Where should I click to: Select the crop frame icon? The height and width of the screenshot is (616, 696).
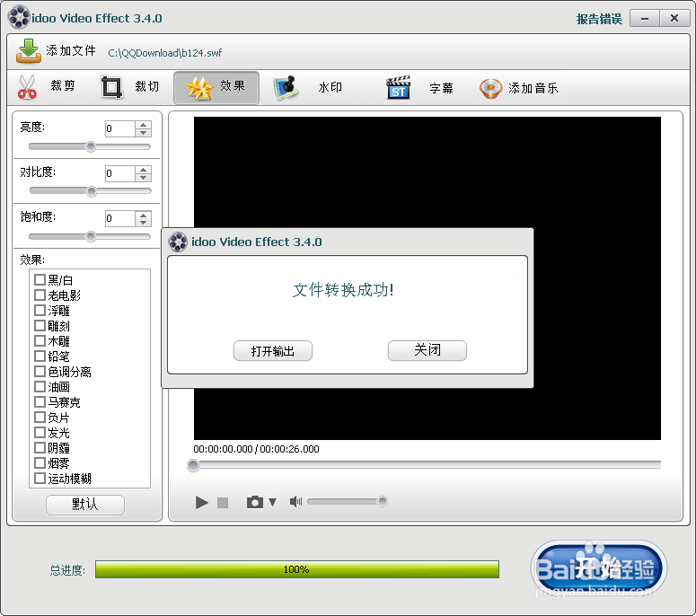point(111,87)
